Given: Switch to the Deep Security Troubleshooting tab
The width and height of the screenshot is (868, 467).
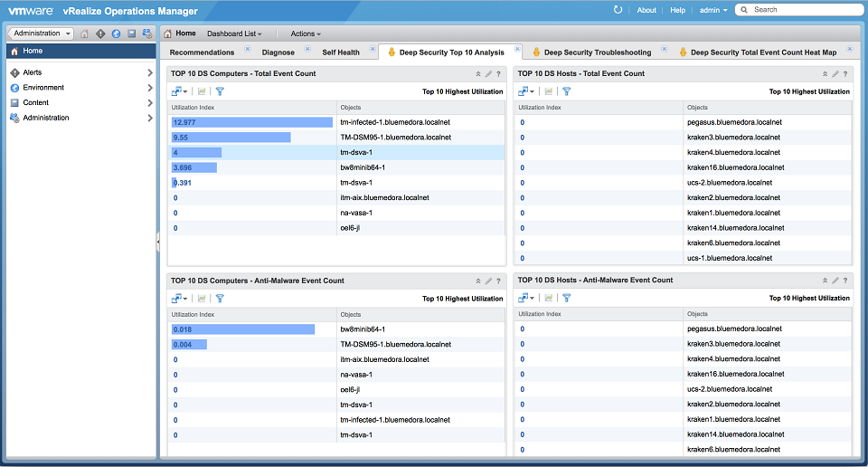Looking at the screenshot, I should [x=597, y=52].
